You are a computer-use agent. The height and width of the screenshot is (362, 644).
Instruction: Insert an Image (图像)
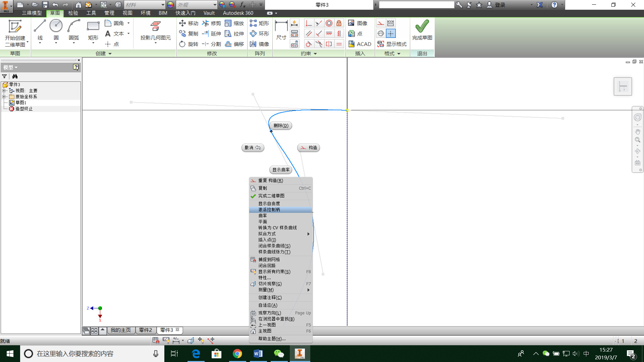coord(358,23)
